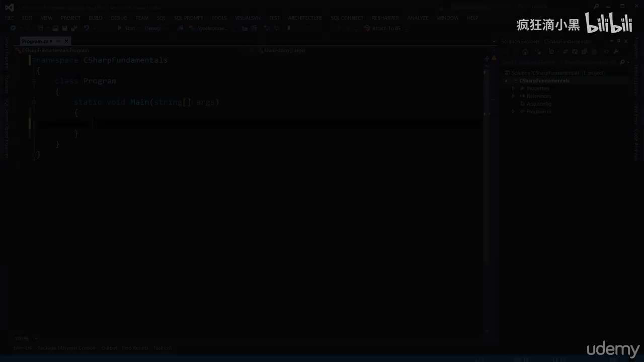
Task: Click the Solution Explorer Home icon
Action: (525, 52)
